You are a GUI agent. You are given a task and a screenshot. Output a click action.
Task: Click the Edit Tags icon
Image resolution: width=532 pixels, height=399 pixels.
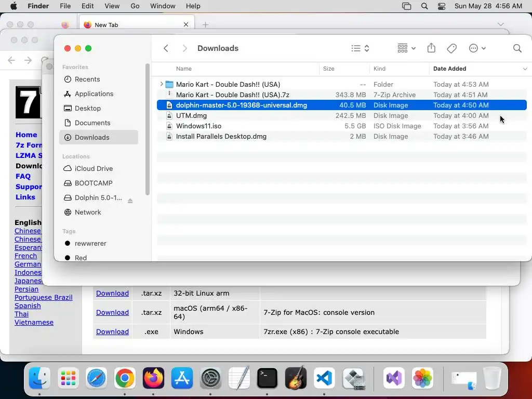click(x=451, y=48)
